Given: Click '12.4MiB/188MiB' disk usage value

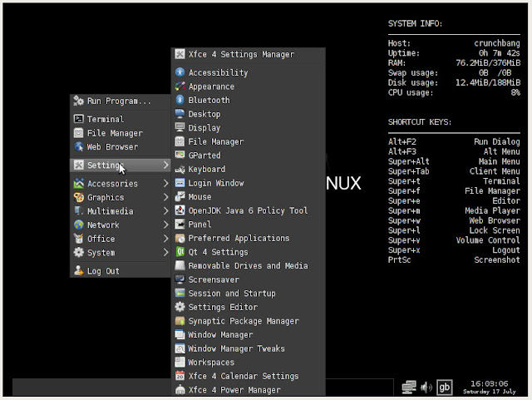Looking at the screenshot, I should pos(488,82).
